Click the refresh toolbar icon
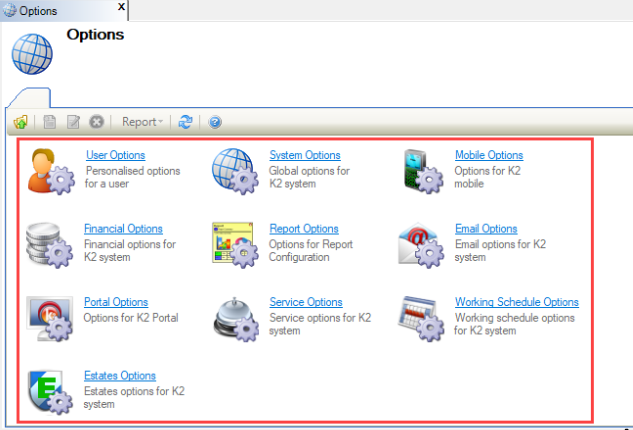 [x=186, y=122]
